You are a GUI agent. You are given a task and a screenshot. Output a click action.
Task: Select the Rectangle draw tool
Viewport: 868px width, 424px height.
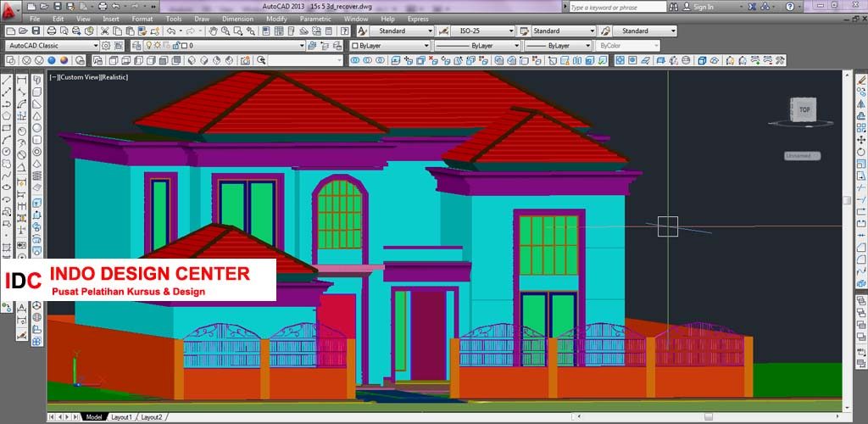tap(7, 128)
